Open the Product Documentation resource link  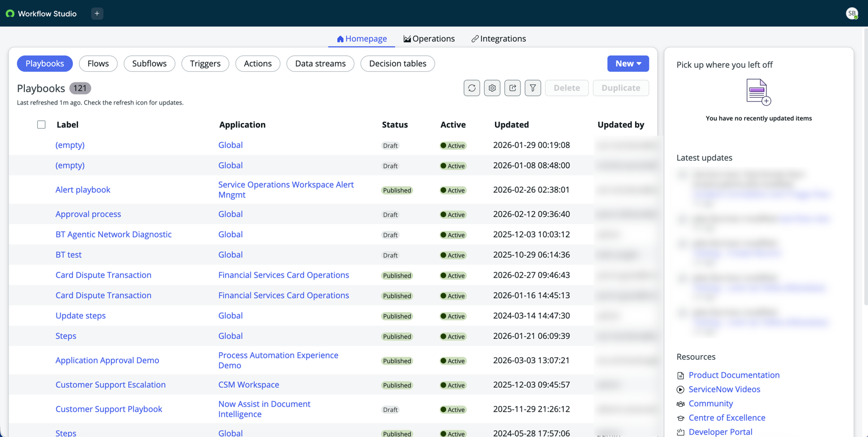[x=734, y=375]
